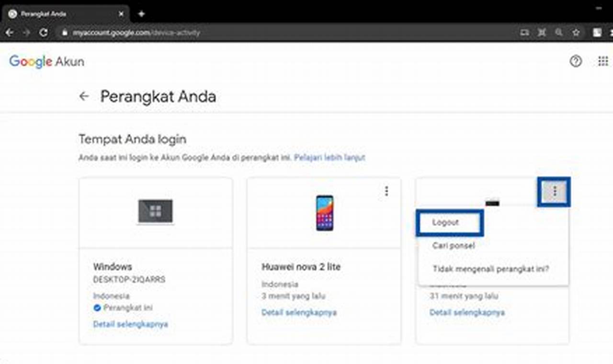Open Detail selengkapnya for the Windows device
Screen dimensions: 613x364
point(130,324)
